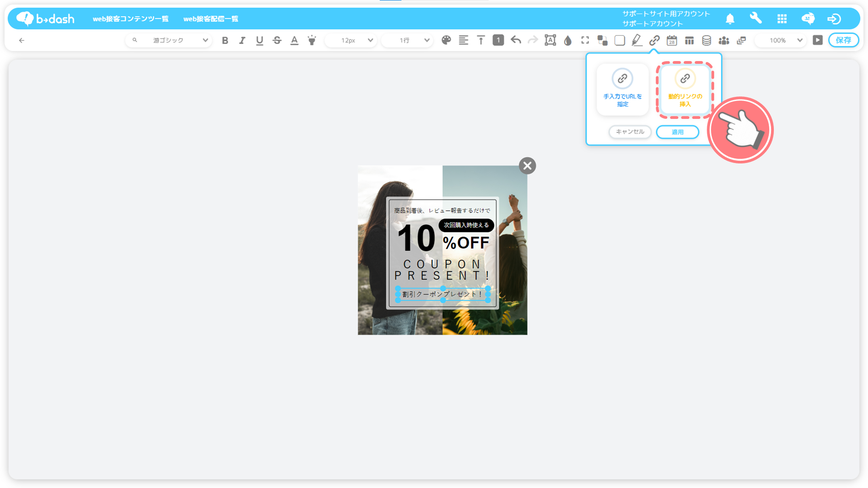Click the back arrow icon

click(x=22, y=40)
